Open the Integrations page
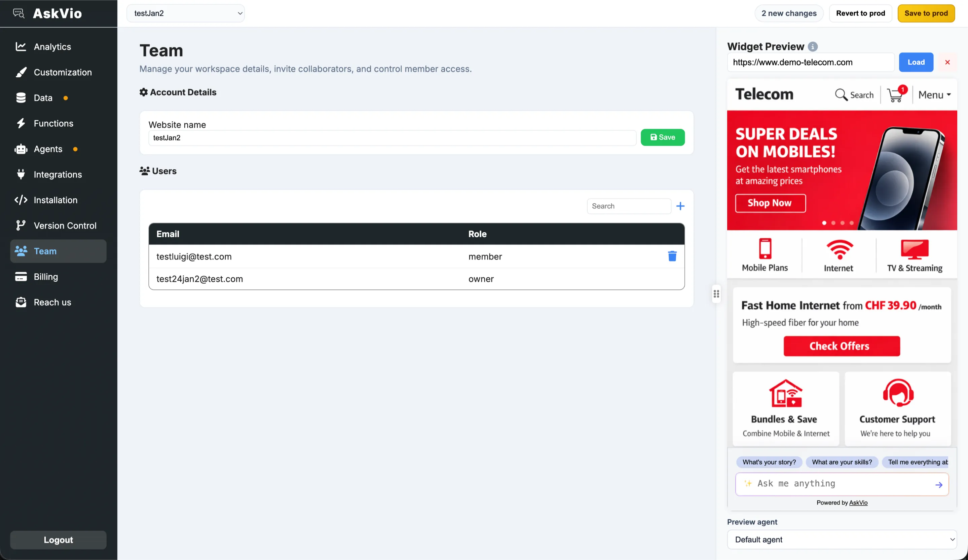 59,174
